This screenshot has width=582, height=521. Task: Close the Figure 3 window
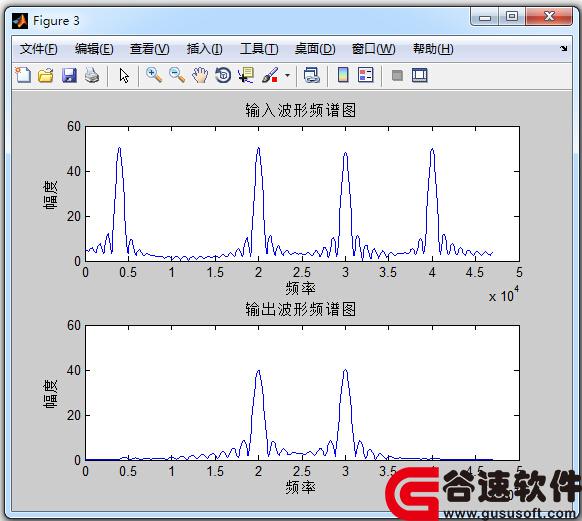[x=549, y=16]
